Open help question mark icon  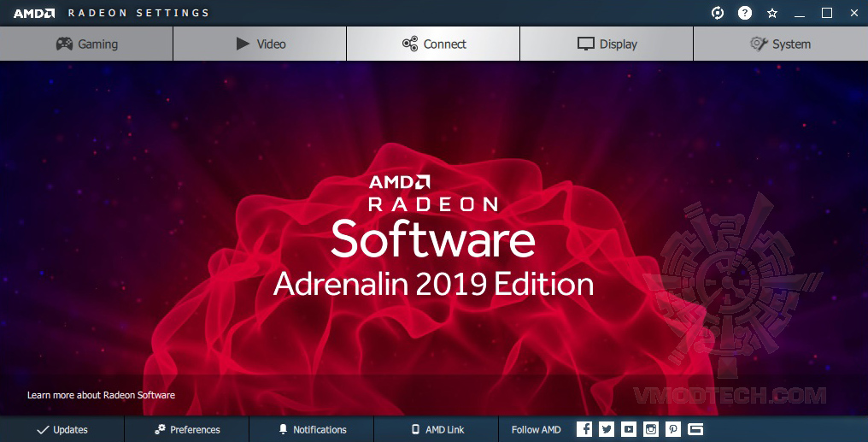coord(745,13)
